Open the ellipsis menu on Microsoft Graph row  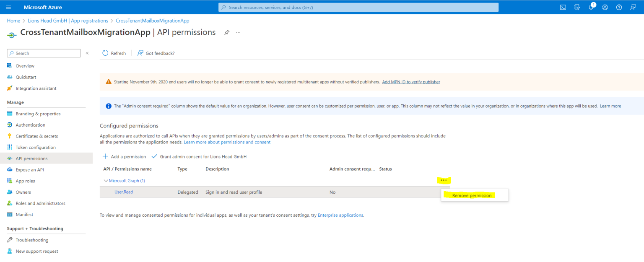click(x=444, y=180)
